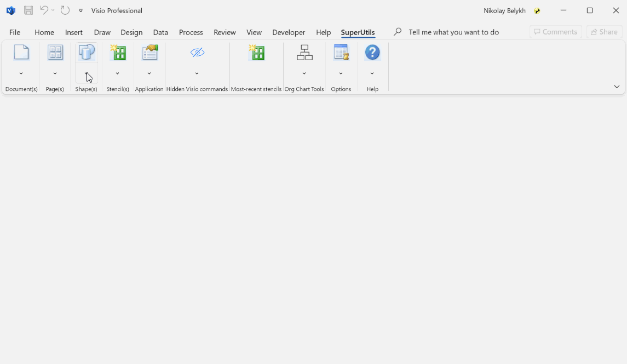Collapse the ribbon with the bottom-right chevron
The width and height of the screenshot is (627, 364).
(617, 86)
